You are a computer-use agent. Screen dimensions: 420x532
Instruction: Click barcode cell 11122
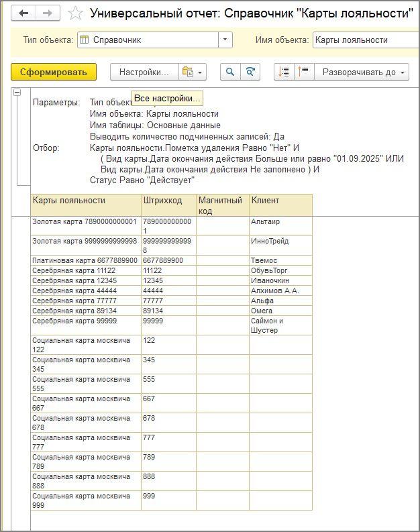(x=168, y=270)
